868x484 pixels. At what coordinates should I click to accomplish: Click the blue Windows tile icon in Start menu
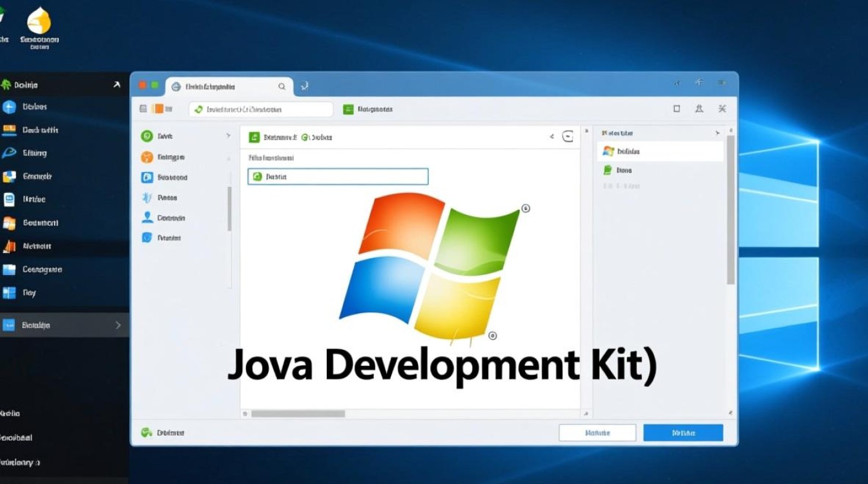click(9, 293)
